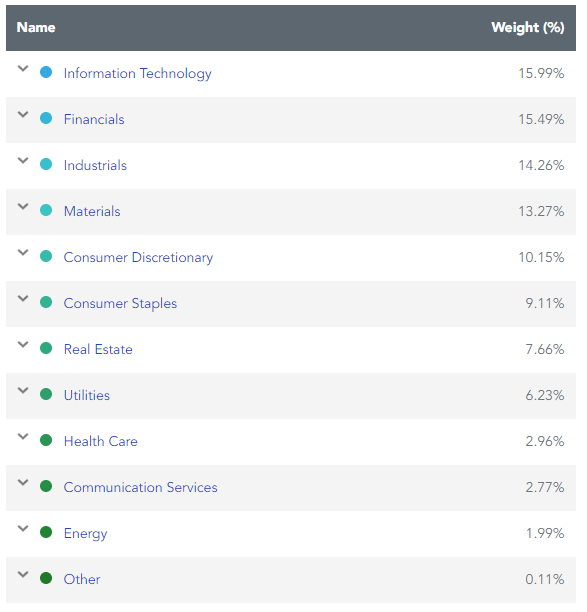Open the Information Technology link
The image size is (587, 612).
(137, 73)
